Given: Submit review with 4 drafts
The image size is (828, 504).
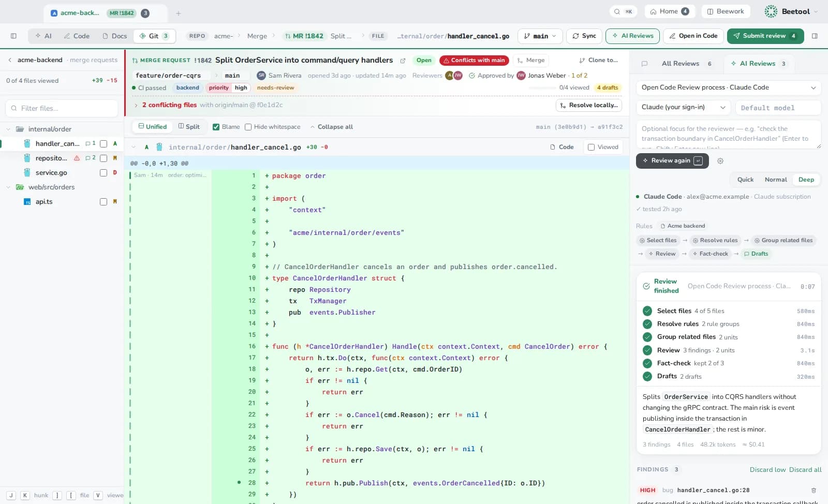Looking at the screenshot, I should click(765, 36).
